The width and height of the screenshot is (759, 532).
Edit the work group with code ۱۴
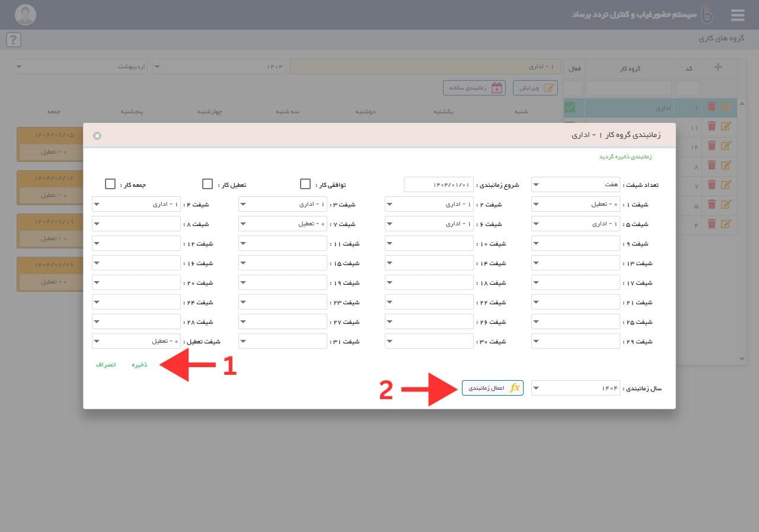726,146
